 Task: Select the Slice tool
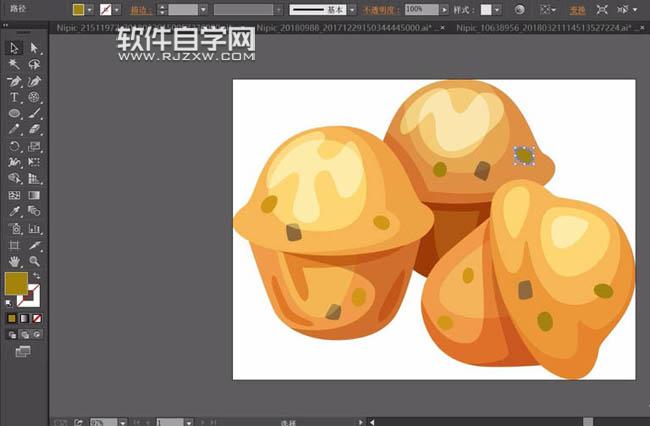[34, 245]
